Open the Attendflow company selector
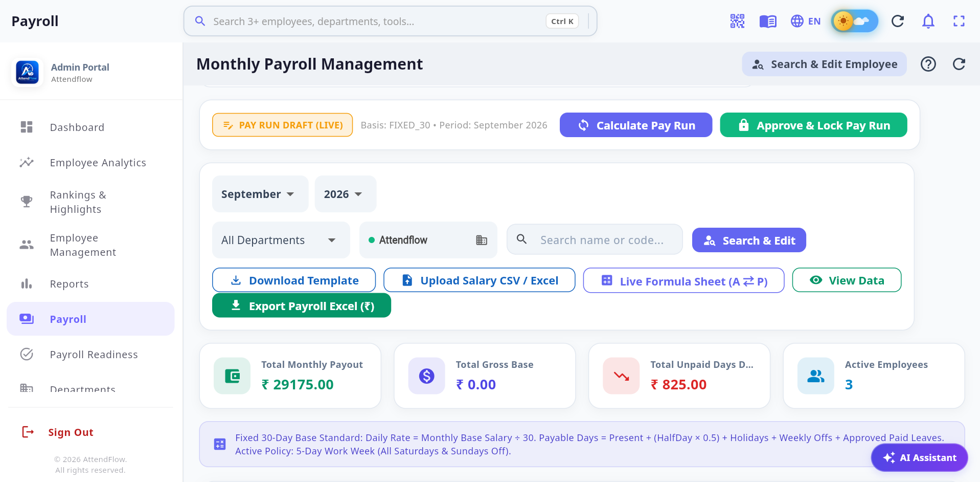Image resolution: width=980 pixels, height=482 pixels. 428,240
